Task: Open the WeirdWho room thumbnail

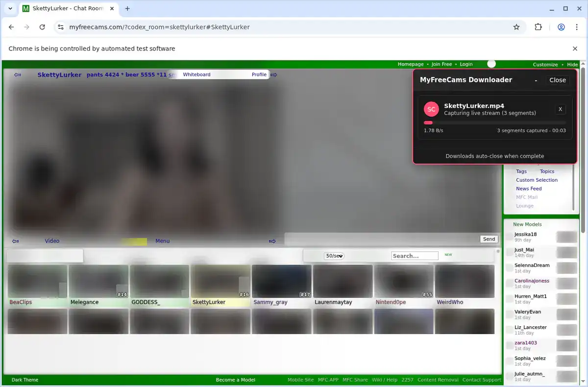Action: 465,282
